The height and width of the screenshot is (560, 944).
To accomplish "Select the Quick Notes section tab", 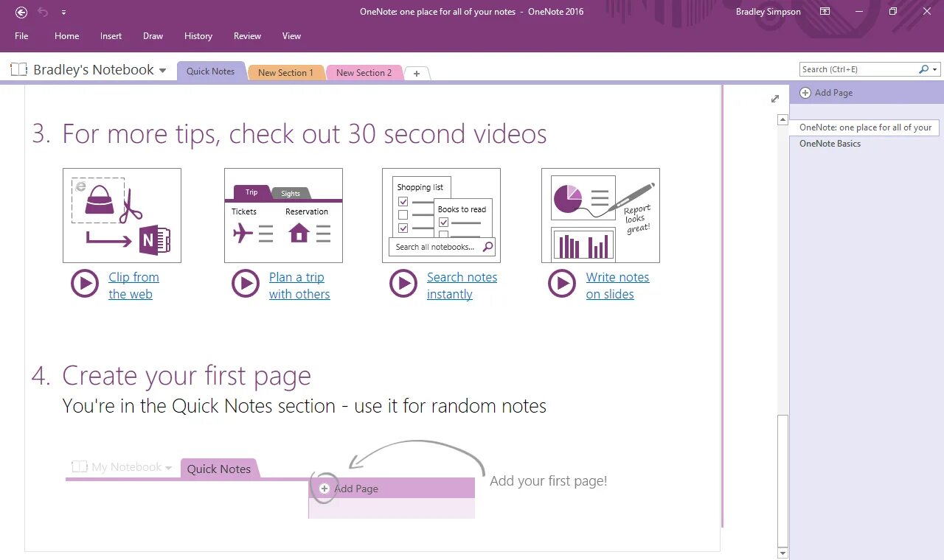I will 210,71.
